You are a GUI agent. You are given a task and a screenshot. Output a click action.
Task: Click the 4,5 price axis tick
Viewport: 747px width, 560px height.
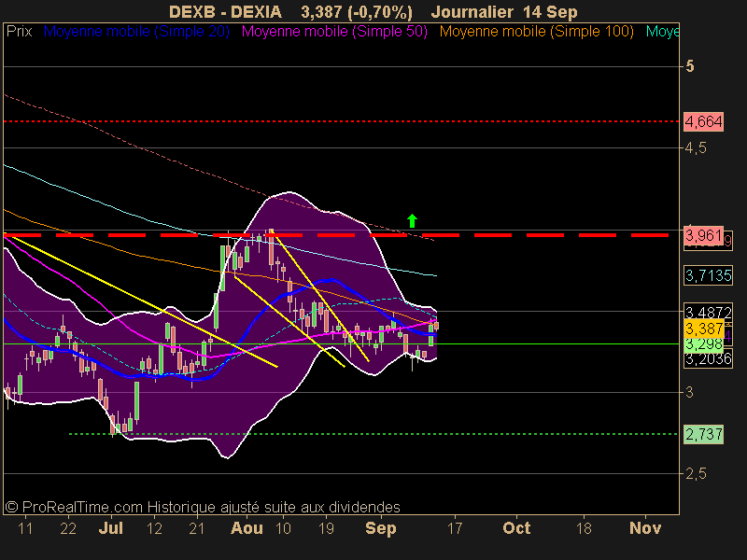tap(696, 148)
